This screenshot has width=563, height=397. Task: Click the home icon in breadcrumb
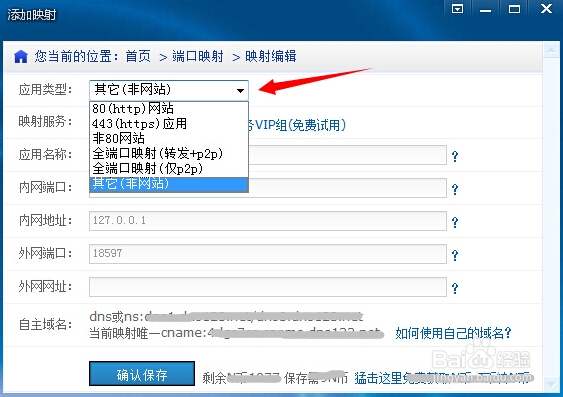click(21, 57)
